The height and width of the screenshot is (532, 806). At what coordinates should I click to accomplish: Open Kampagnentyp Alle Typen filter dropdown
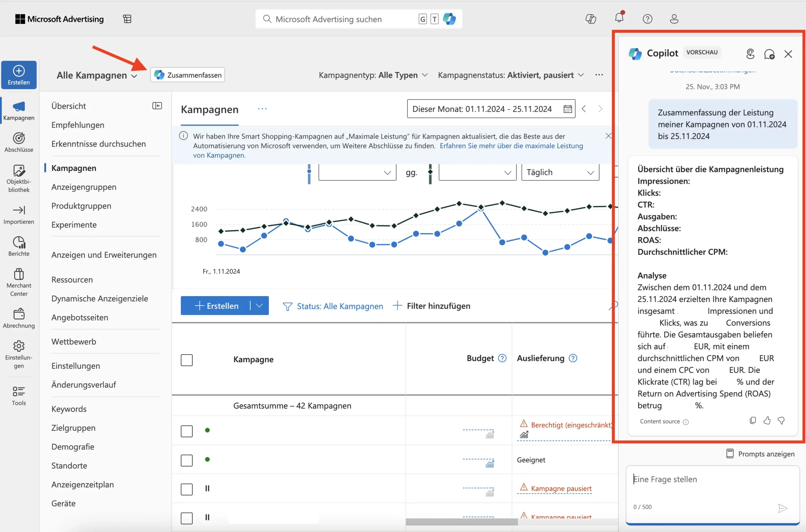(373, 75)
